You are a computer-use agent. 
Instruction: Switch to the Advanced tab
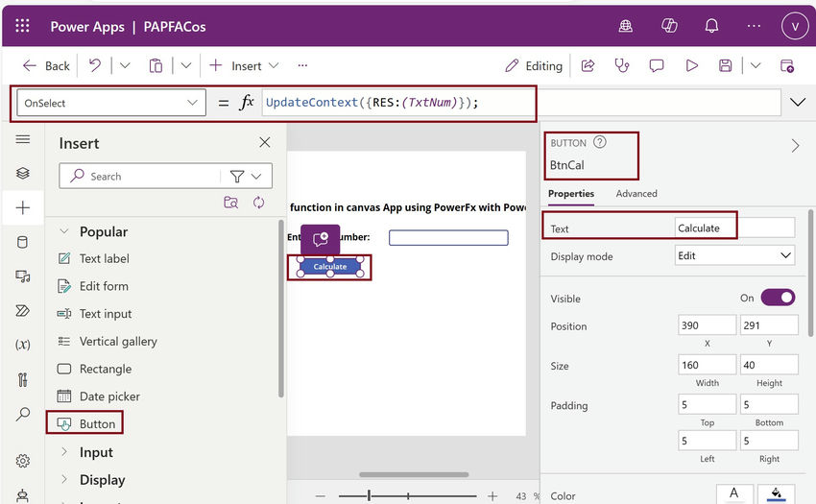pos(636,194)
